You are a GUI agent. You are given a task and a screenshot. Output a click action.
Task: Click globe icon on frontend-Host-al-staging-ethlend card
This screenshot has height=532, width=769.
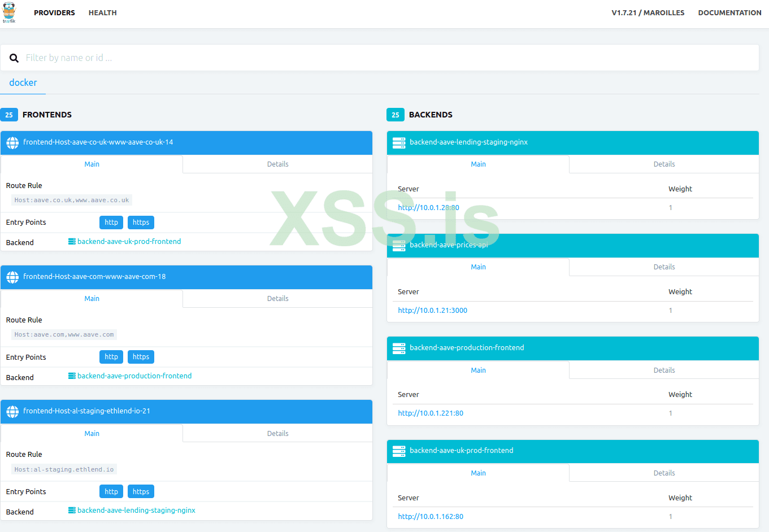[12, 412]
